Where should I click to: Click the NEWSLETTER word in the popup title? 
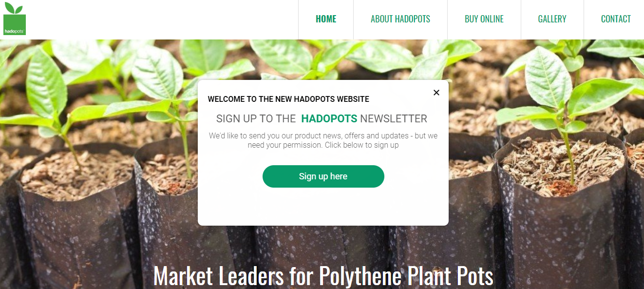point(394,118)
